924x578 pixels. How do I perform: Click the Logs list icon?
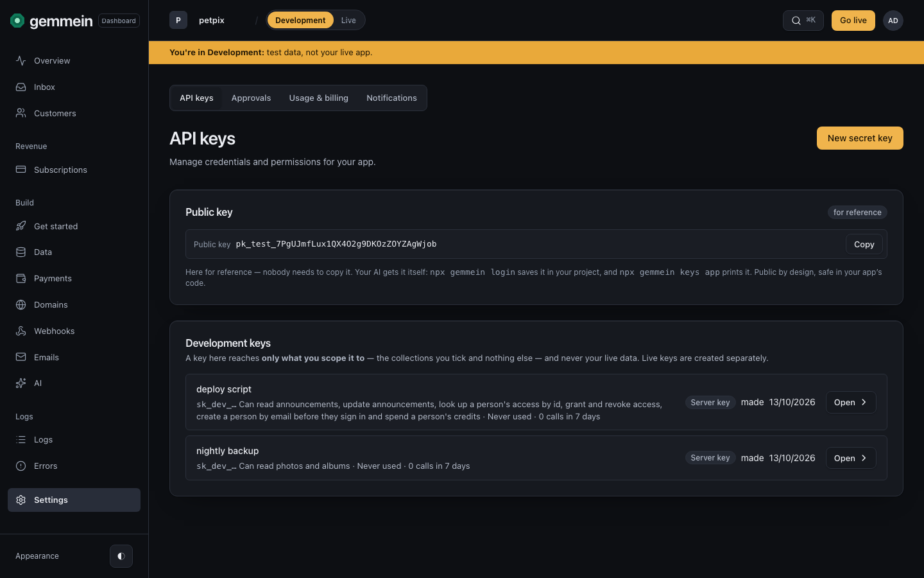point(21,439)
